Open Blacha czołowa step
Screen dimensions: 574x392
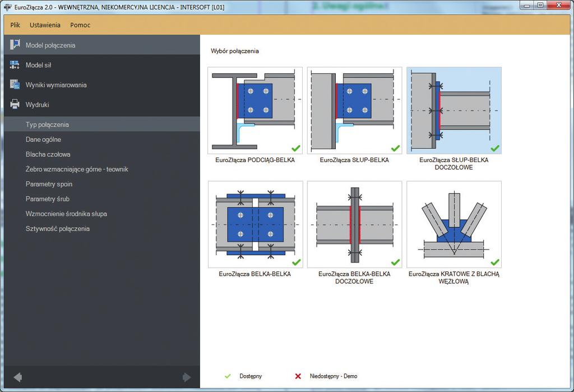pyautogui.click(x=48, y=154)
